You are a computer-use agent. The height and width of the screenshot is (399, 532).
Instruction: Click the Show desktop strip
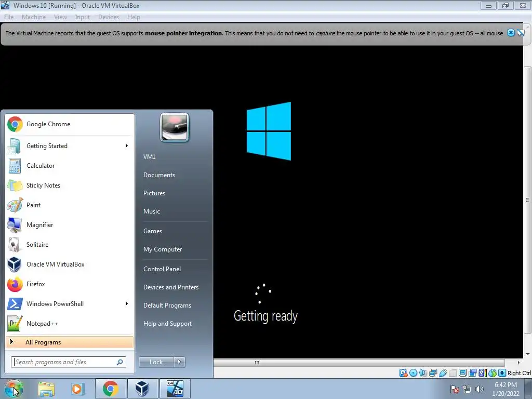[528, 389]
